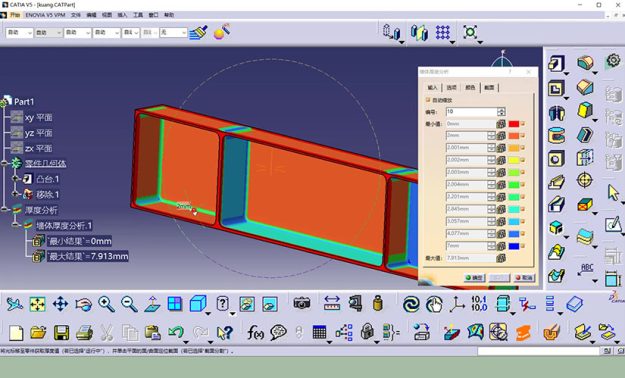Toggle the checkbox beside the dark blue swatch
This screenshot has width=625, height=378.
pos(523,246)
